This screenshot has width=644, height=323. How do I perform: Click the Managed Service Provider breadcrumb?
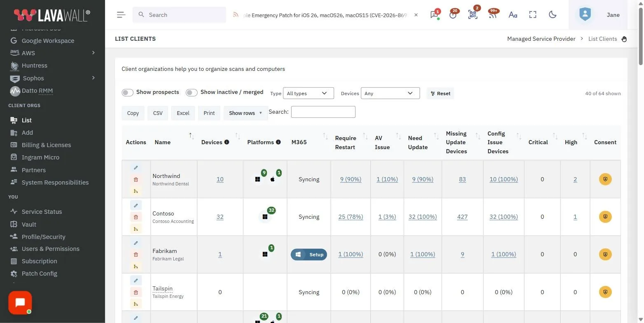(x=541, y=39)
